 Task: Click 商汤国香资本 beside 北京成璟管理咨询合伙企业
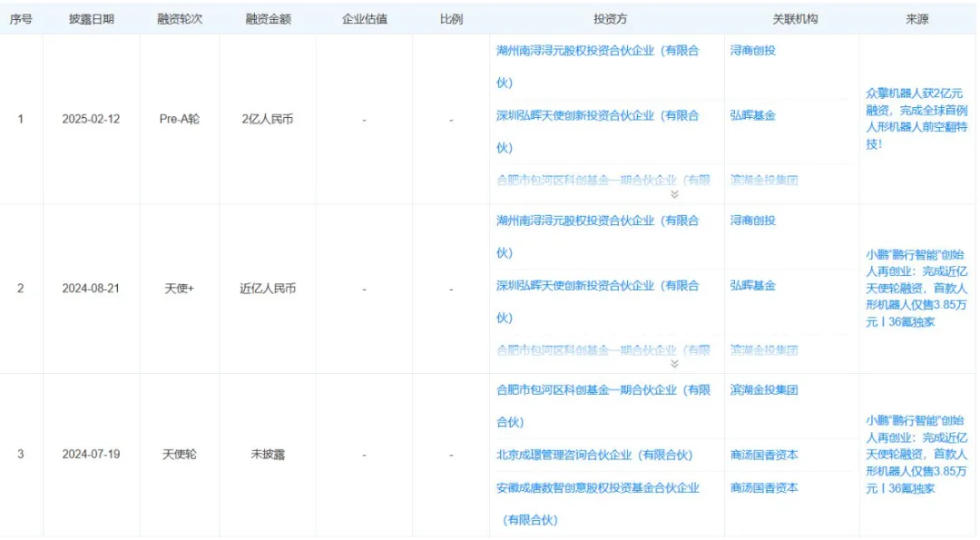click(764, 455)
